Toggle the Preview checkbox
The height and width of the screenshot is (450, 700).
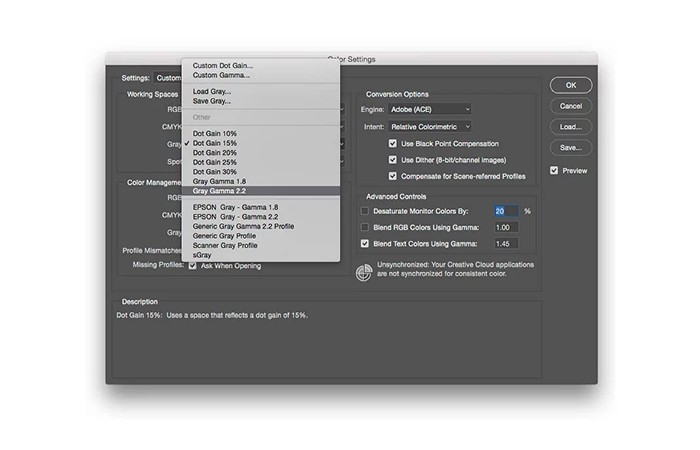coord(554,171)
